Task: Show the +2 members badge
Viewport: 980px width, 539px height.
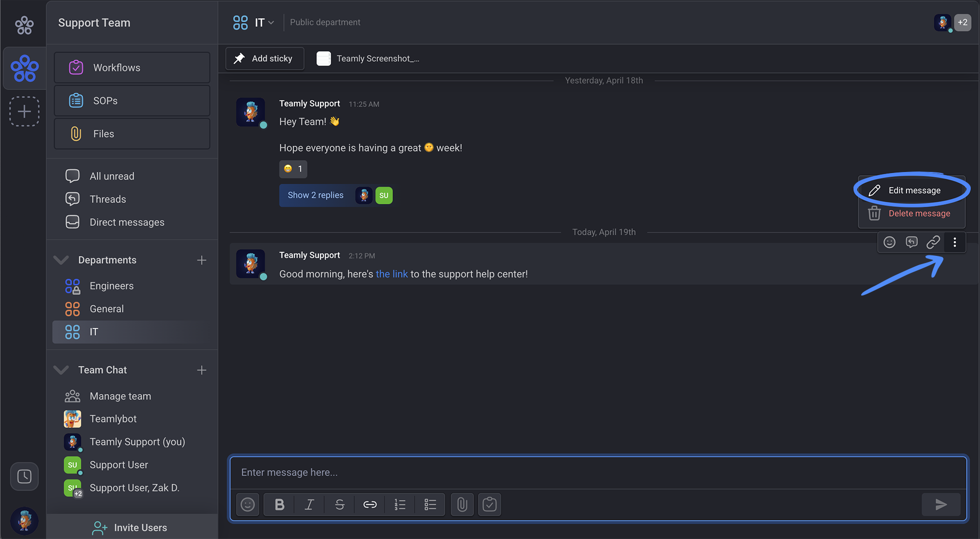Action: click(963, 23)
